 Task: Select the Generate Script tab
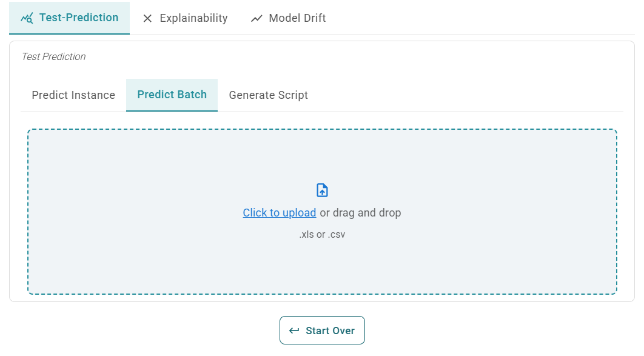click(268, 95)
